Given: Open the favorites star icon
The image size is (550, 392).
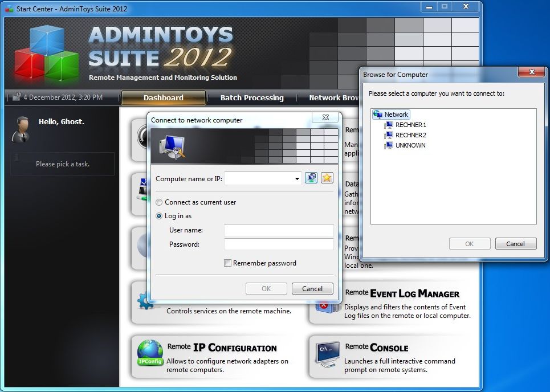Looking at the screenshot, I should (x=327, y=178).
